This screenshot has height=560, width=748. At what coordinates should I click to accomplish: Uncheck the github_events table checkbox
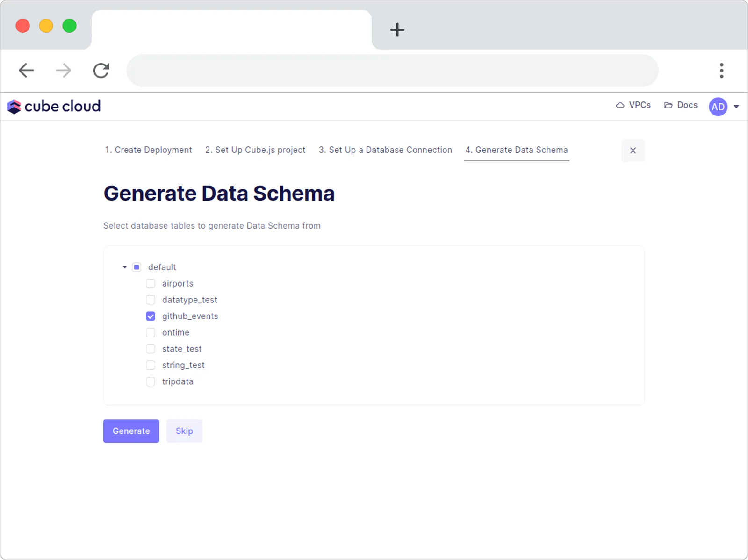pos(151,316)
